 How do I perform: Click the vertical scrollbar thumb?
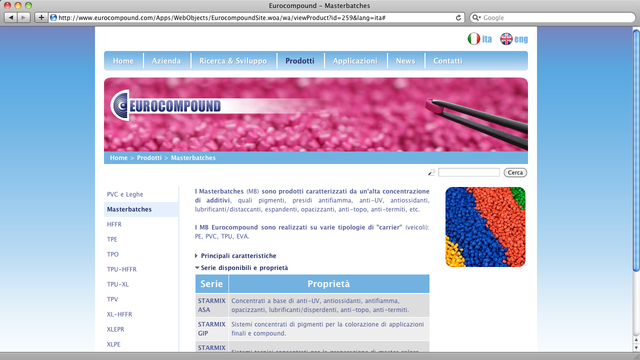[x=636, y=150]
